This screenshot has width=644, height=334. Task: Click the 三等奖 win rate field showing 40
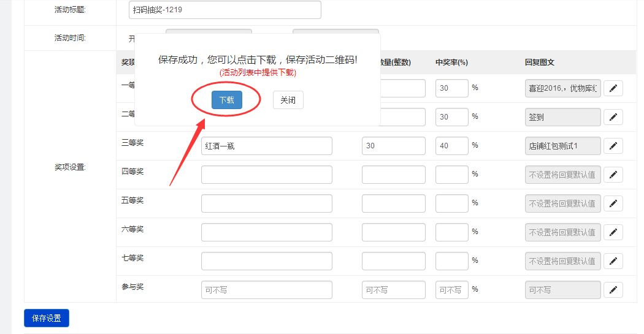pos(451,146)
